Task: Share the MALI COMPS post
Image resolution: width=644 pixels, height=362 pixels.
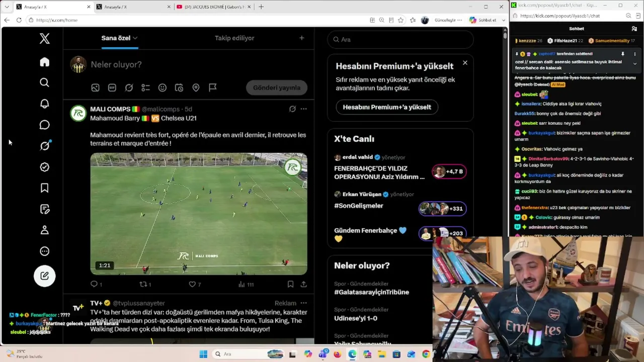Action: (x=303, y=284)
